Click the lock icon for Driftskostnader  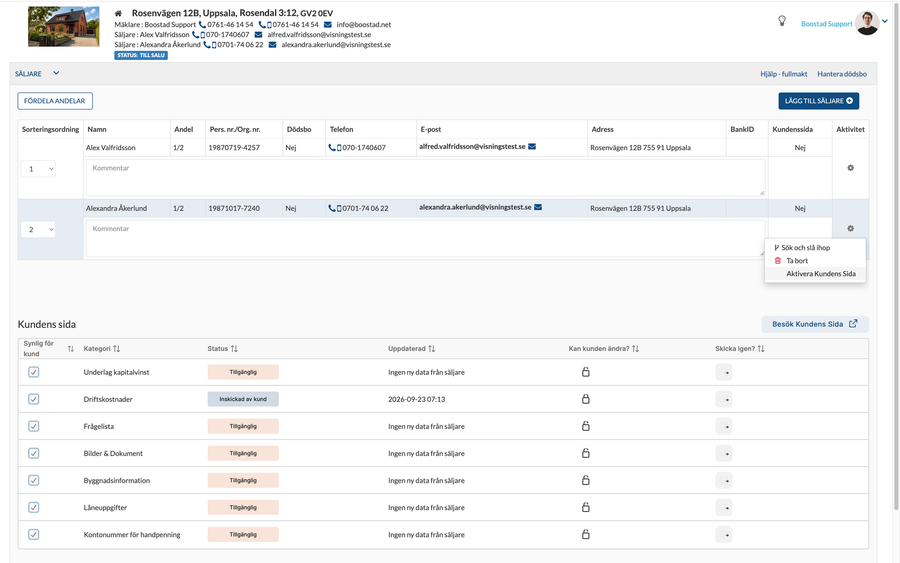tap(585, 399)
